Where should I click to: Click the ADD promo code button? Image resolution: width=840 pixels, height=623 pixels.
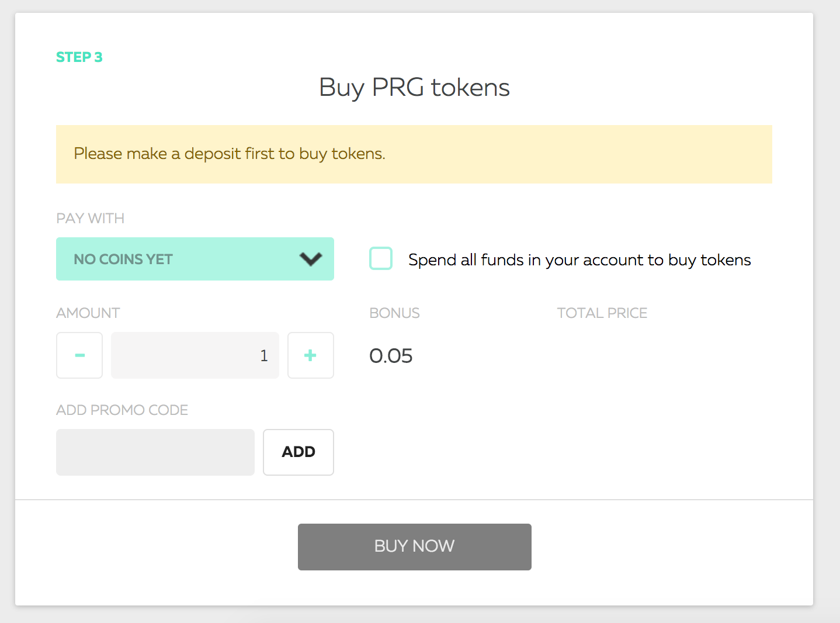(298, 452)
